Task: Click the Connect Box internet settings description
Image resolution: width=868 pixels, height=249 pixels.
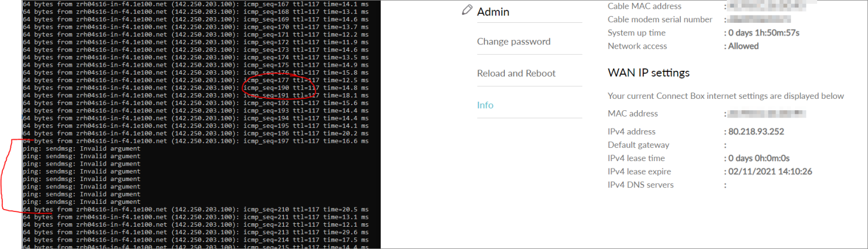Action: (x=725, y=96)
